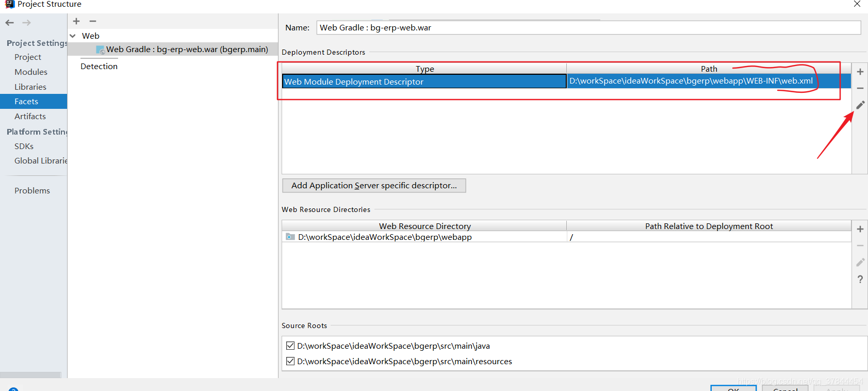Open the Problems page
868x391 pixels.
pos(32,191)
